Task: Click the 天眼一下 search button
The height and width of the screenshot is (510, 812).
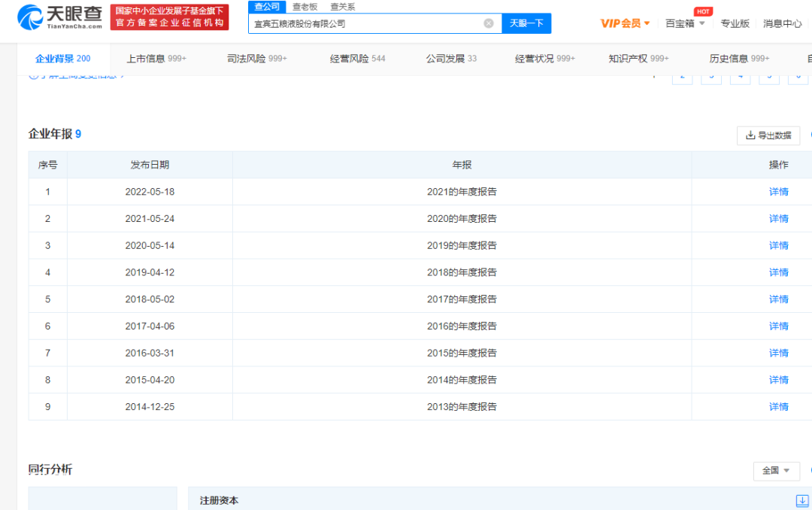Action: tap(526, 23)
